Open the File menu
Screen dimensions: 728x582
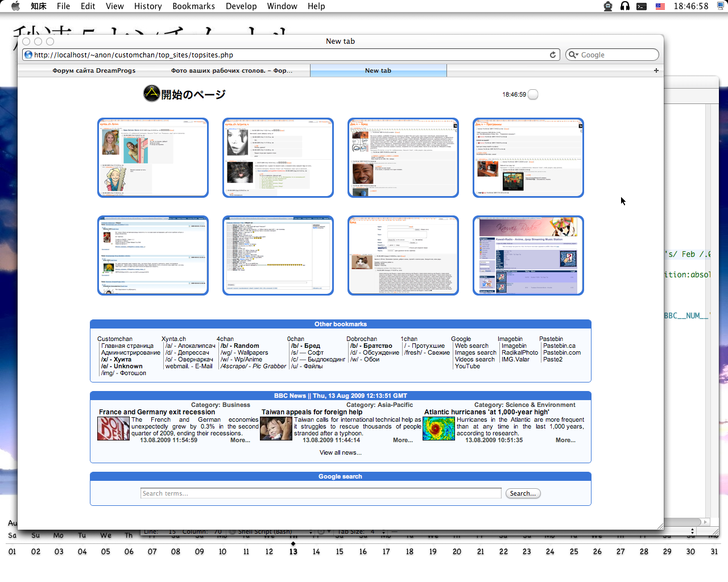[x=63, y=6]
